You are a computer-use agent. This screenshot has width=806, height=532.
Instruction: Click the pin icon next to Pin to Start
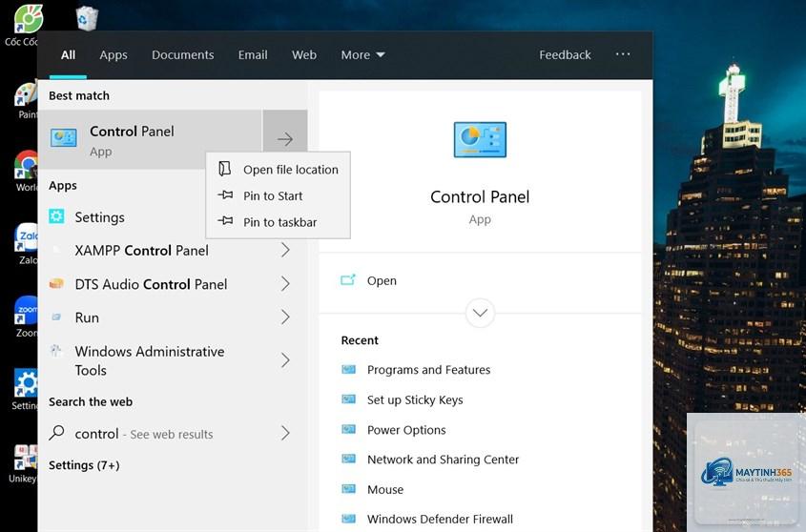tap(225, 194)
